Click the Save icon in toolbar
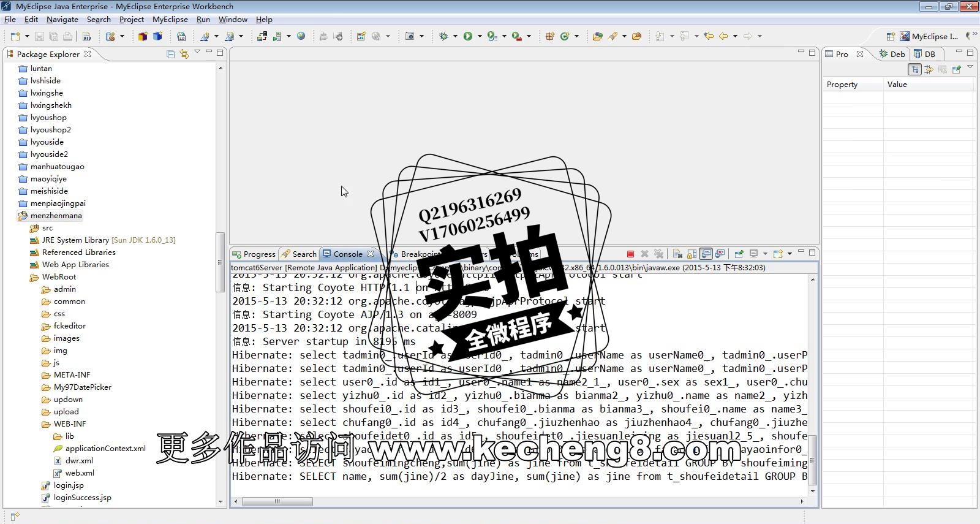 [x=39, y=36]
